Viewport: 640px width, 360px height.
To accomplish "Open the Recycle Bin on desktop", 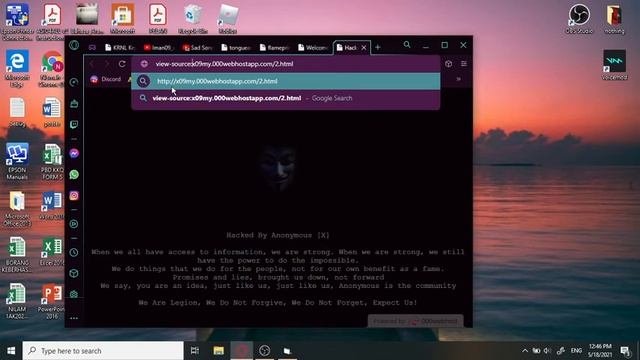I will pyautogui.click(x=193, y=19).
